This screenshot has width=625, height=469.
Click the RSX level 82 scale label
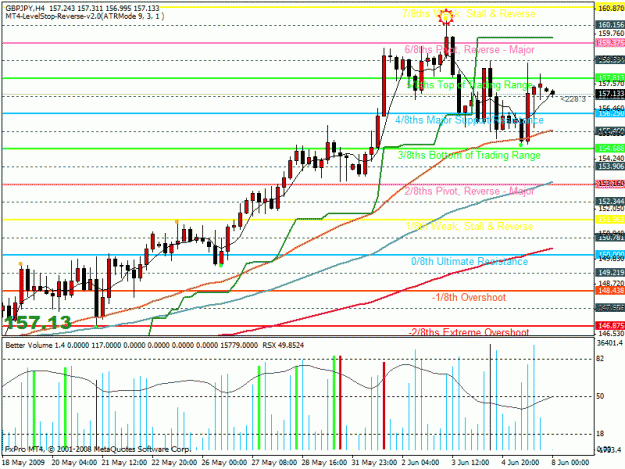point(600,359)
